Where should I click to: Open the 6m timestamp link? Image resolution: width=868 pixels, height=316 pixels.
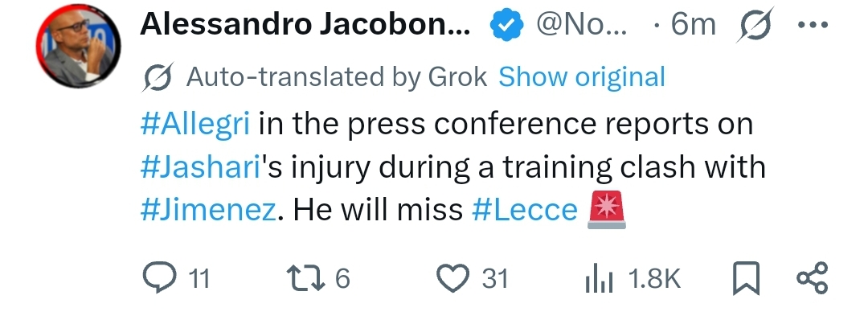(x=693, y=25)
